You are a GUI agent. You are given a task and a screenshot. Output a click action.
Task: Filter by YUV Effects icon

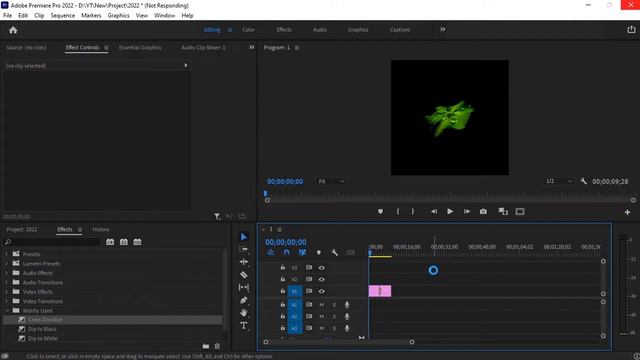click(x=138, y=242)
